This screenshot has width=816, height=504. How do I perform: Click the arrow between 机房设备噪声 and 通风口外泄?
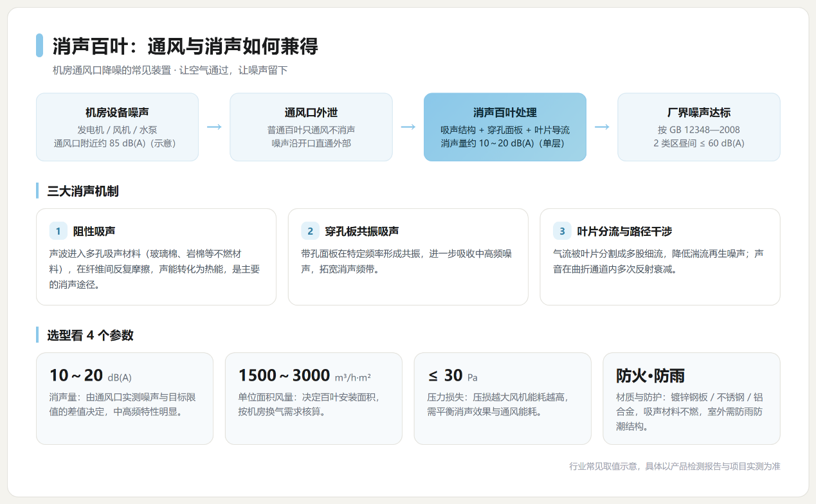(214, 127)
